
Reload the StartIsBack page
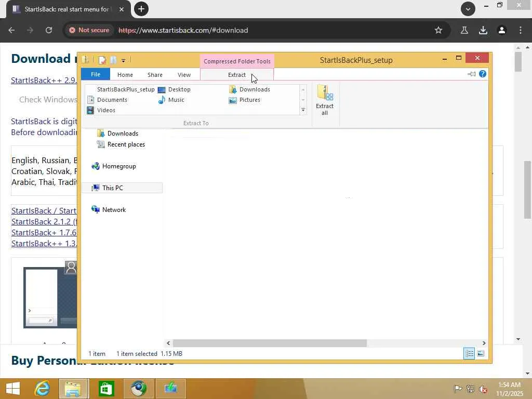(x=49, y=30)
